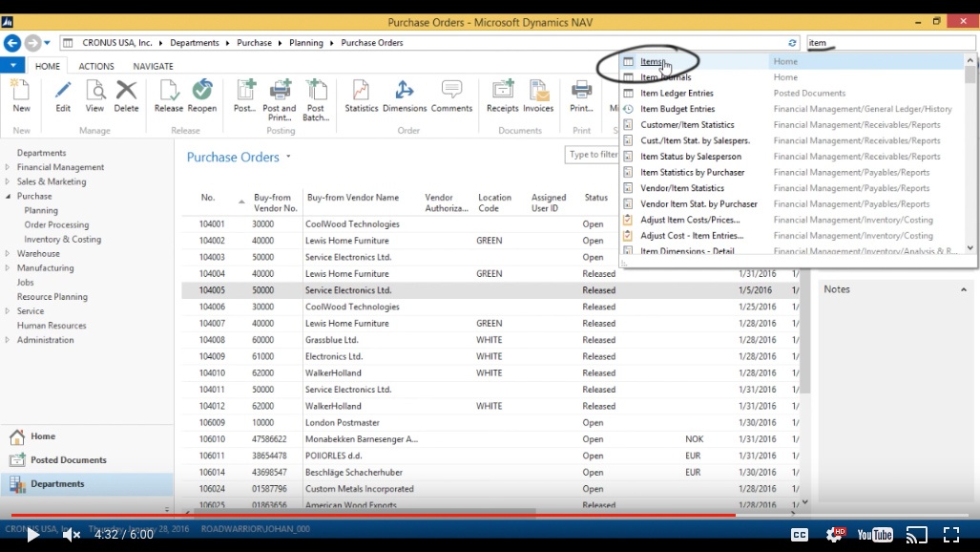Expand the Financial Management tree node
Viewport: 980px width, 552px height.
[x=8, y=167]
